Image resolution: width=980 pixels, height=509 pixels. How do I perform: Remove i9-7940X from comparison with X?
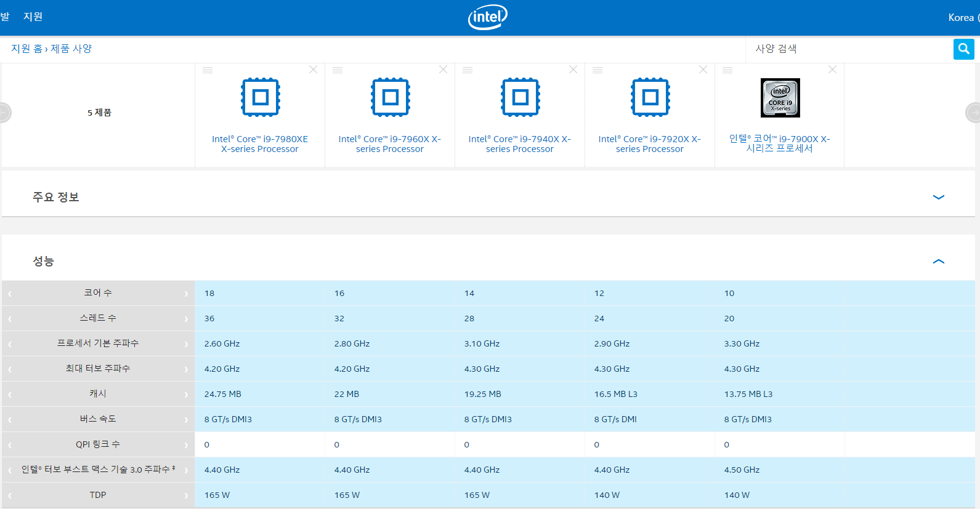(573, 70)
